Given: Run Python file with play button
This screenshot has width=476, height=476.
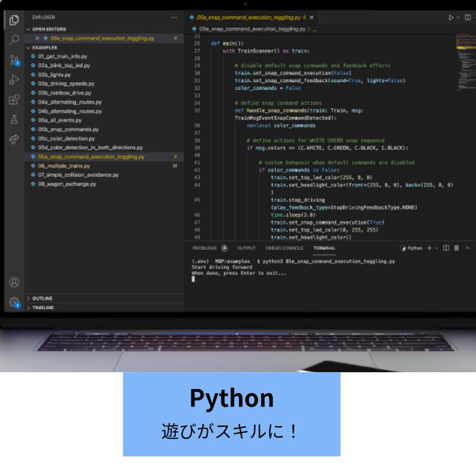Looking at the screenshot, I should 451,17.
